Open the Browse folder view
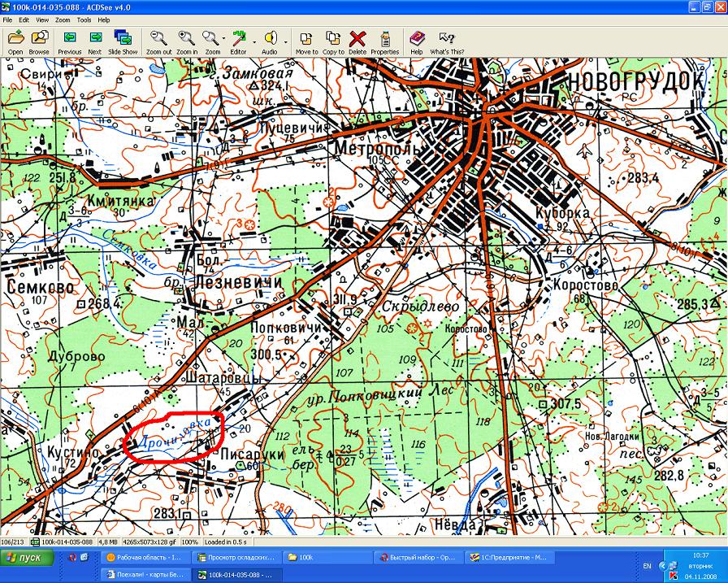Image resolution: width=728 pixels, height=583 pixels. 39,40
